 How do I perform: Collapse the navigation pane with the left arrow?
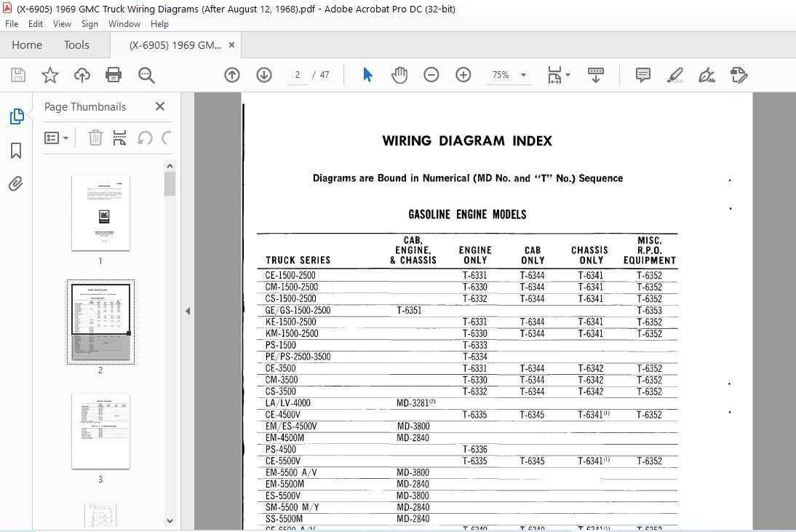click(188, 311)
